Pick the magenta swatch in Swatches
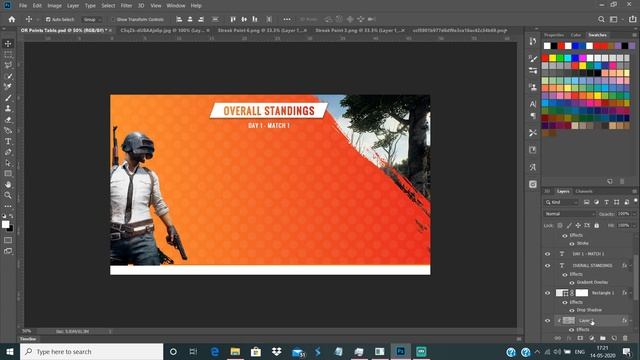 point(582,58)
